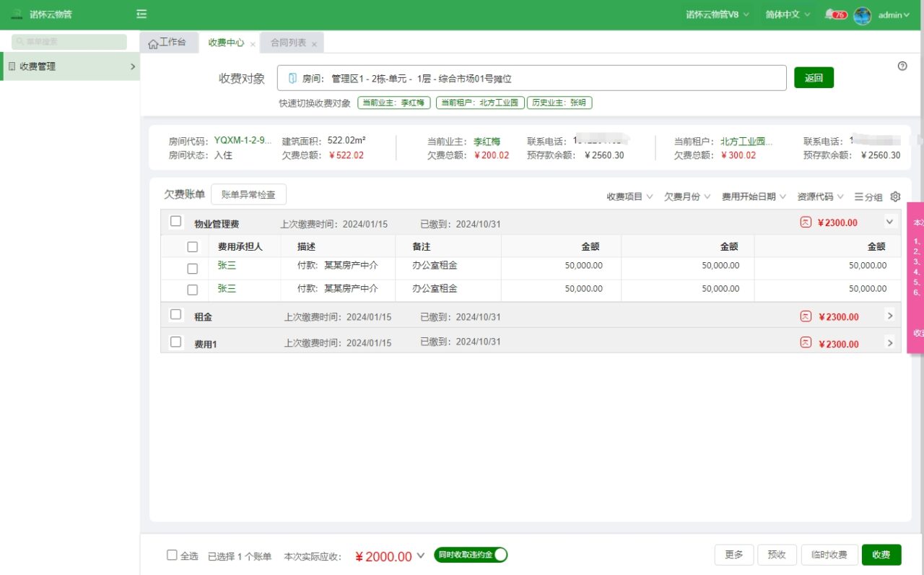Tick the header checkbox beside 费用承担人
The height and width of the screenshot is (575, 924).
193,246
